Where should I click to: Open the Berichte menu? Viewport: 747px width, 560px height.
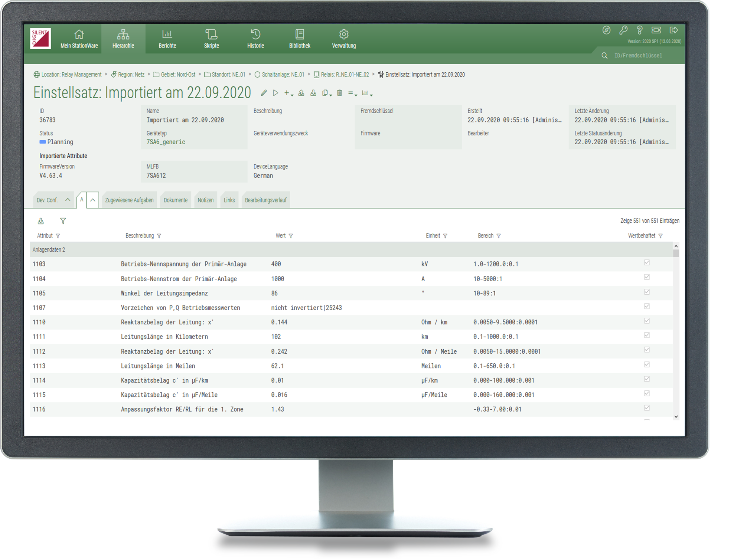pos(167,39)
